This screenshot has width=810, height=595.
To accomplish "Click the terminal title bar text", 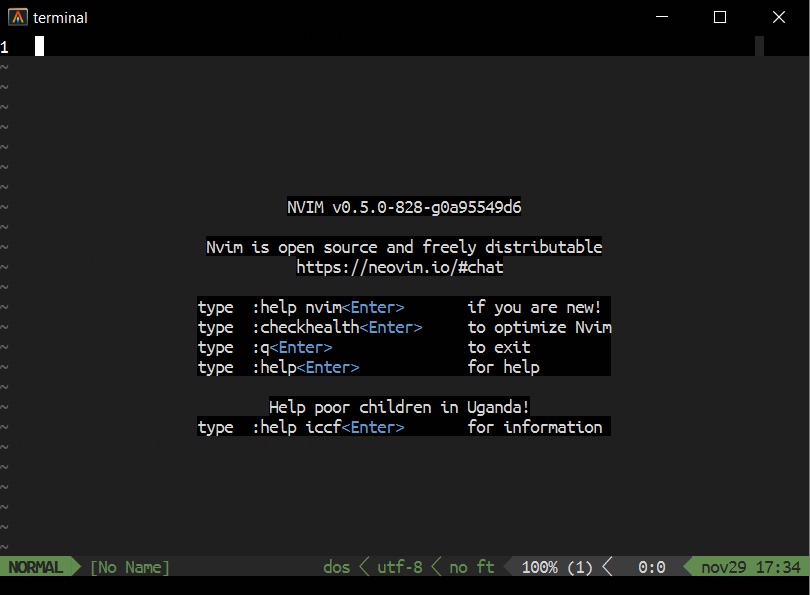I will (x=60, y=16).
